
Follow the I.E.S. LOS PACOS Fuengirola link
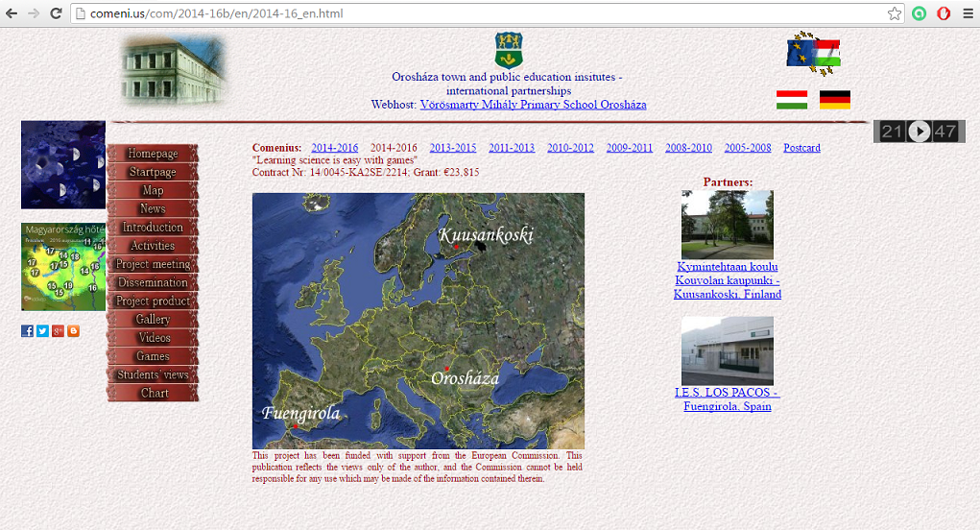pyautogui.click(x=728, y=399)
